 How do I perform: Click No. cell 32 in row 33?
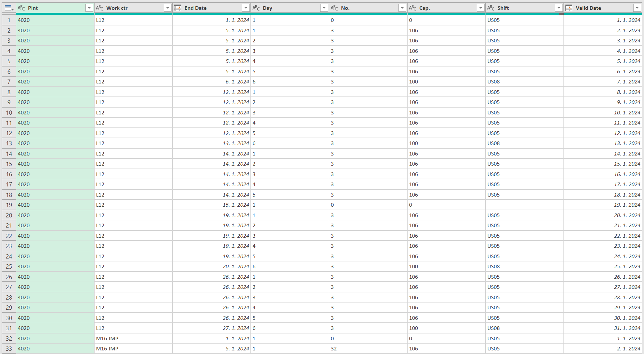click(x=368, y=348)
